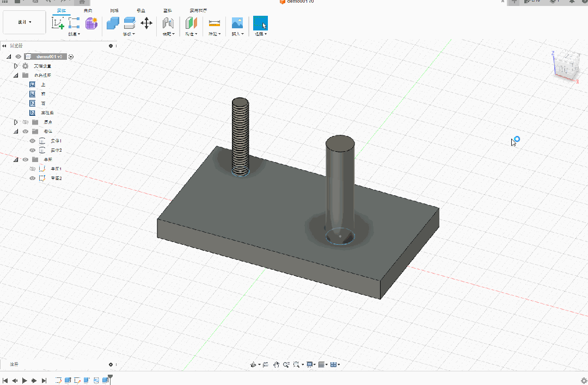Hide body 实体2 using its eye icon
This screenshot has width=588, height=385.
pos(32,150)
